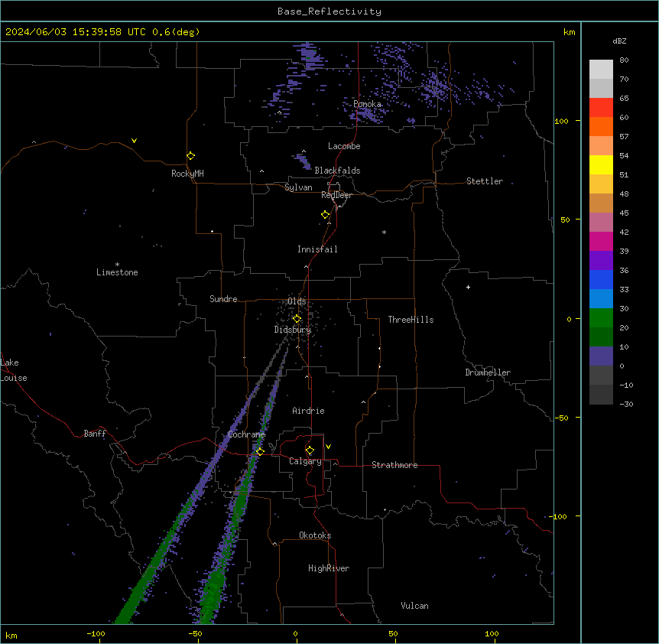Click the Okotoks label
Image resolution: width=659 pixels, height=644 pixels.
click(315, 535)
